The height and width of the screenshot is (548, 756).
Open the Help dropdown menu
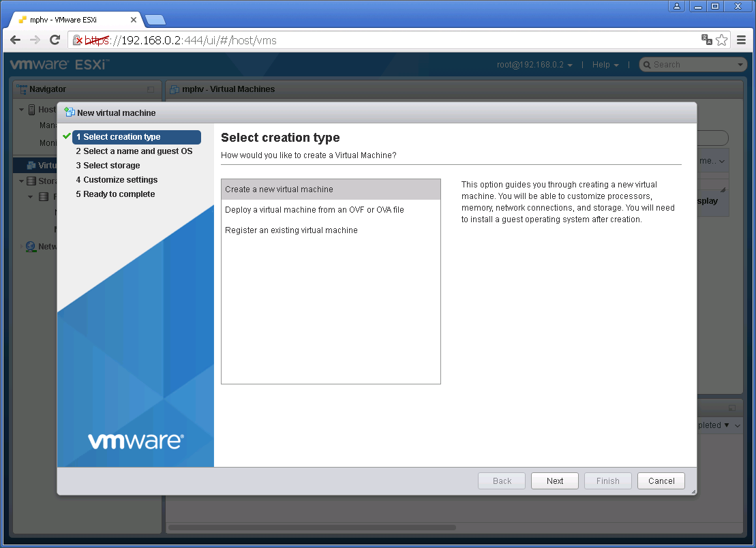pyautogui.click(x=605, y=65)
